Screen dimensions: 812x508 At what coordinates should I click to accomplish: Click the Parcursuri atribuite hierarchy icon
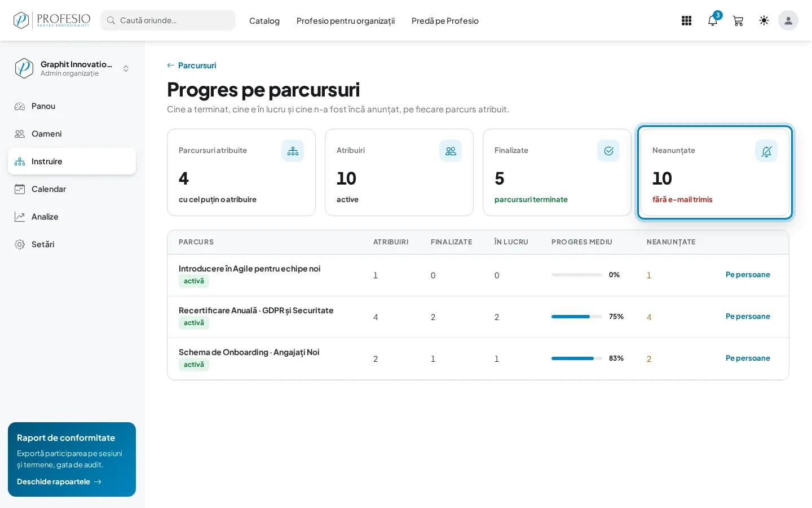293,151
